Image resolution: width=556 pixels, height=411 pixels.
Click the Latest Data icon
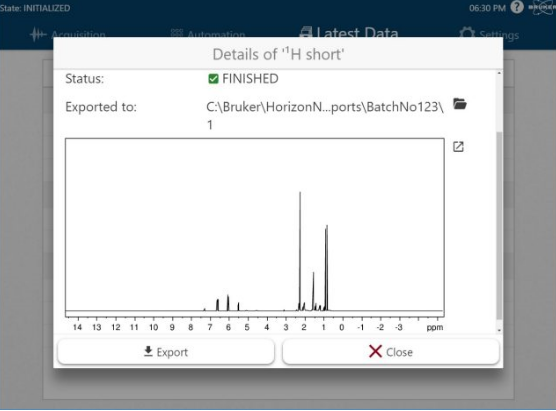[306, 33]
